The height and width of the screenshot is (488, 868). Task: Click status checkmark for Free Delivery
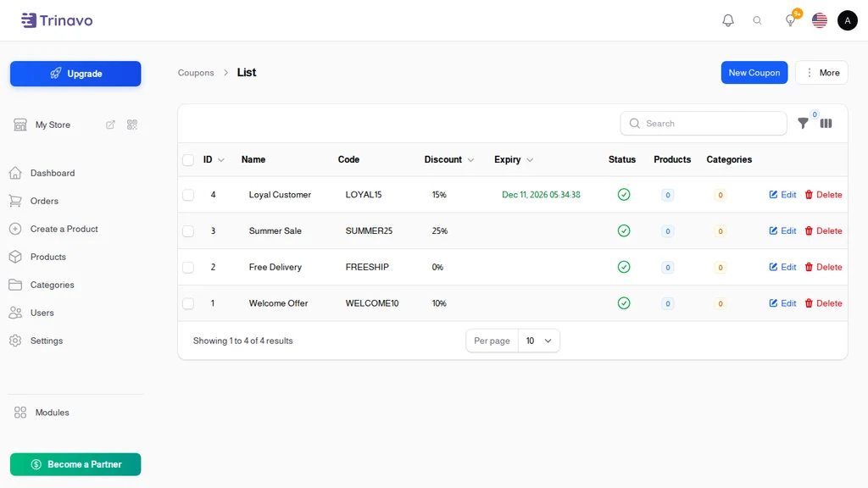[x=623, y=267]
